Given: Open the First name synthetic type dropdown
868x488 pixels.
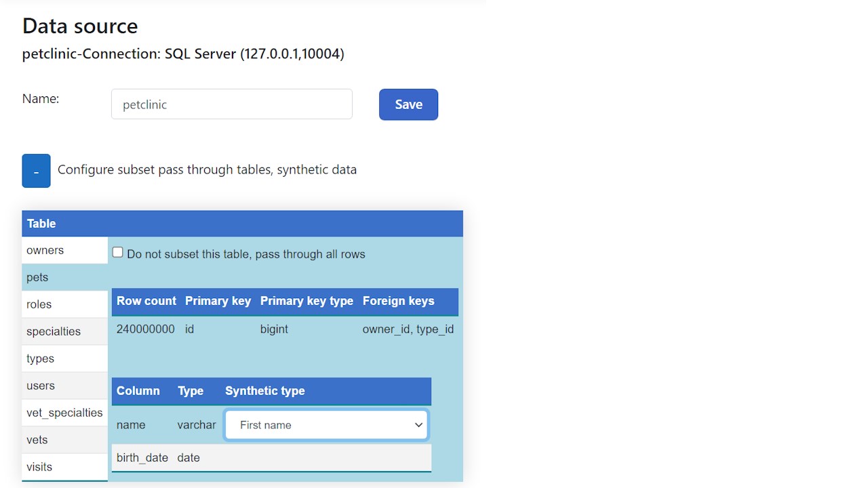Looking at the screenshot, I should 326,425.
